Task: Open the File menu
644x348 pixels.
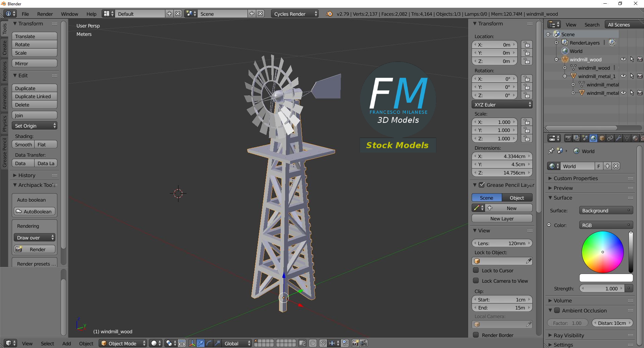Action: 25,14
